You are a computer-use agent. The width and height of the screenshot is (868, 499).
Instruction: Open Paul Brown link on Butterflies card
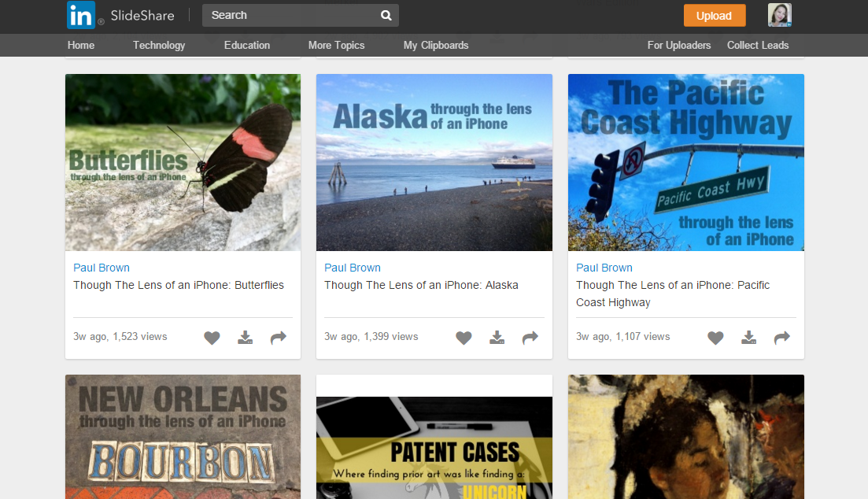tap(102, 268)
